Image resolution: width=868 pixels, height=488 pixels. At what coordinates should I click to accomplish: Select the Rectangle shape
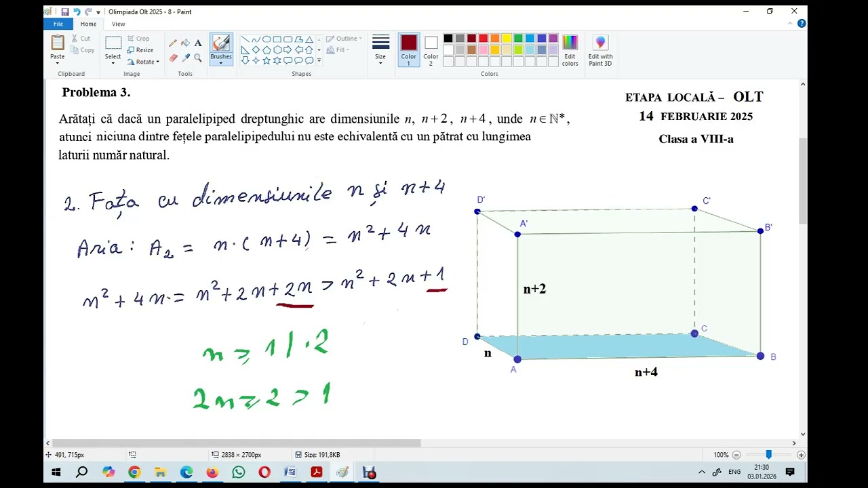pyautogui.click(x=277, y=39)
